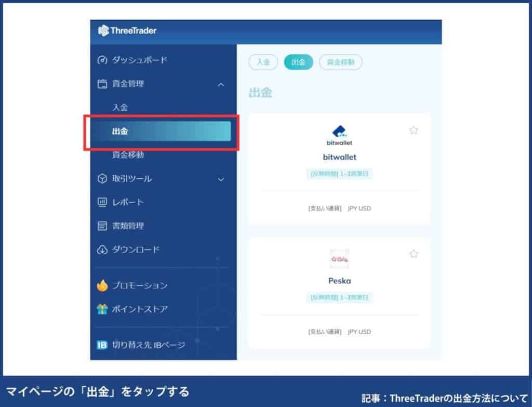
Task: Click bitwallet's 1-3営業日 processing time badge
Action: [339, 174]
